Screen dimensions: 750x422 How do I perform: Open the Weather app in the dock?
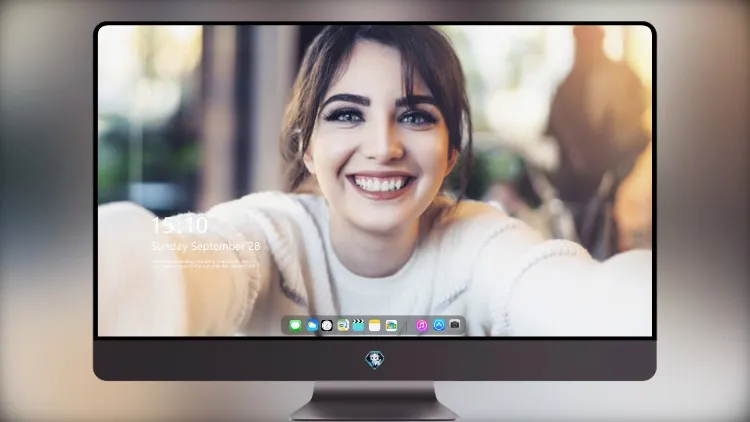(312, 326)
